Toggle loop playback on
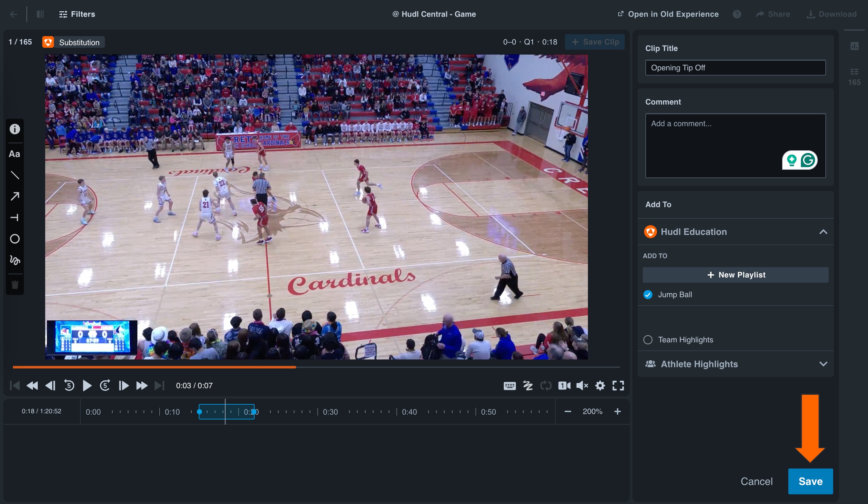This screenshot has height=504, width=868. 546,386
